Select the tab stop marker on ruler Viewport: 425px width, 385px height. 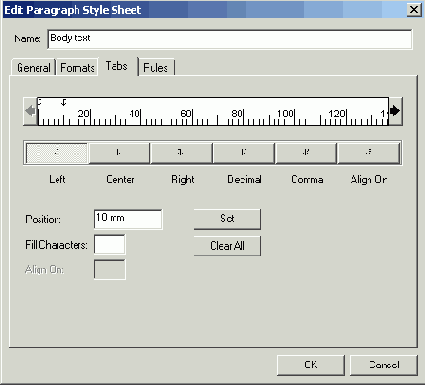point(64,103)
